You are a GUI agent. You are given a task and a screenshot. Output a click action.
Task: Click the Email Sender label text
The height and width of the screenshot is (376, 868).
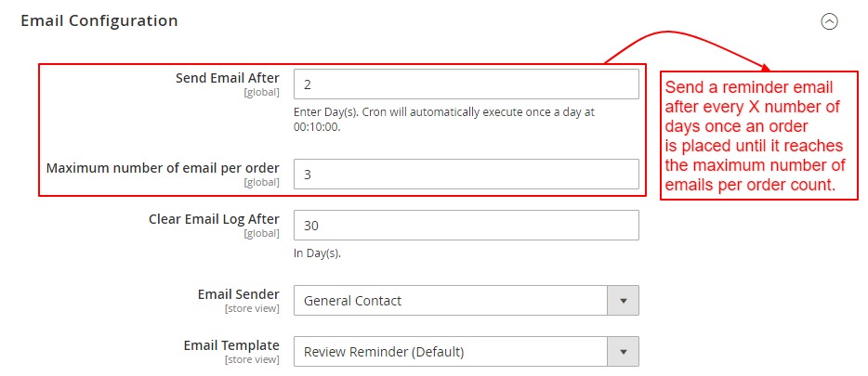pos(238,294)
